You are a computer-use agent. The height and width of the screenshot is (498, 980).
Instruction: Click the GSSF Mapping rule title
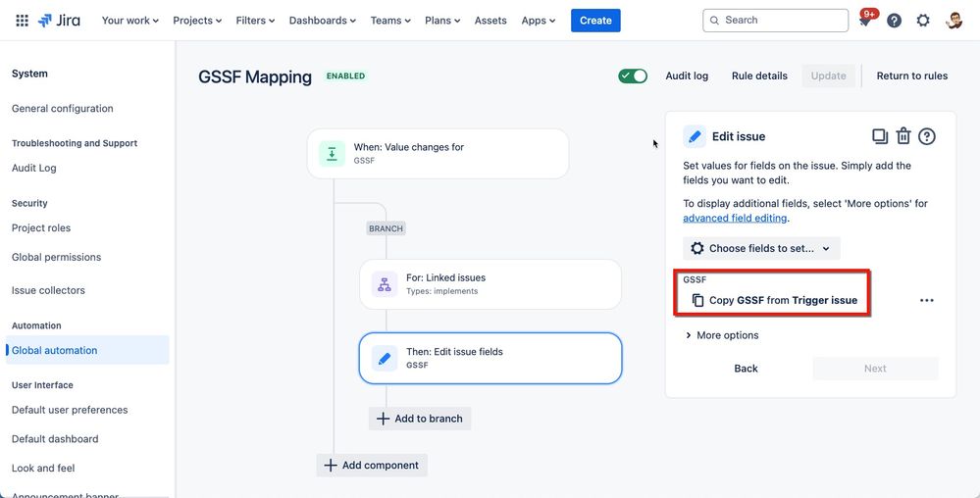(x=255, y=76)
